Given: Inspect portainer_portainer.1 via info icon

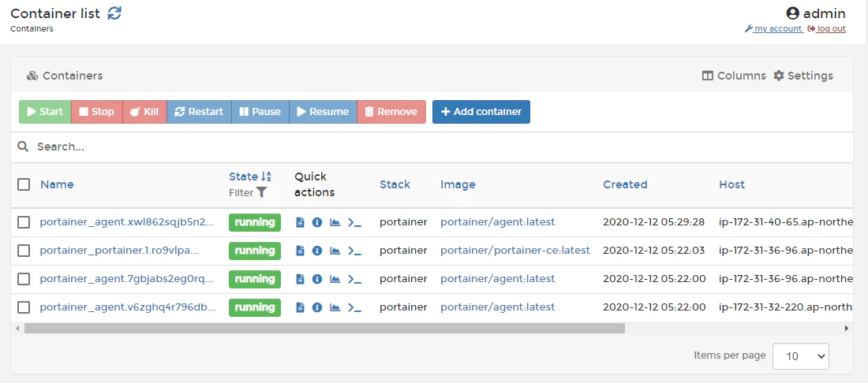Looking at the screenshot, I should (317, 251).
